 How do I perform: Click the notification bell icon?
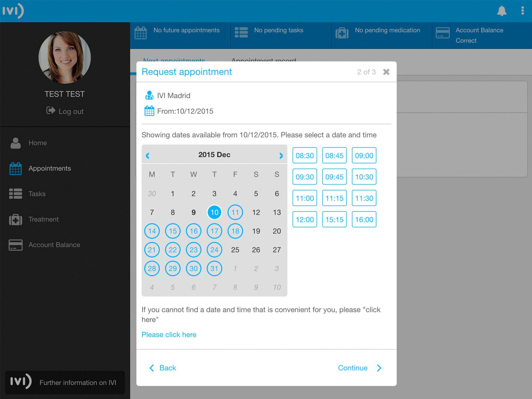click(502, 11)
